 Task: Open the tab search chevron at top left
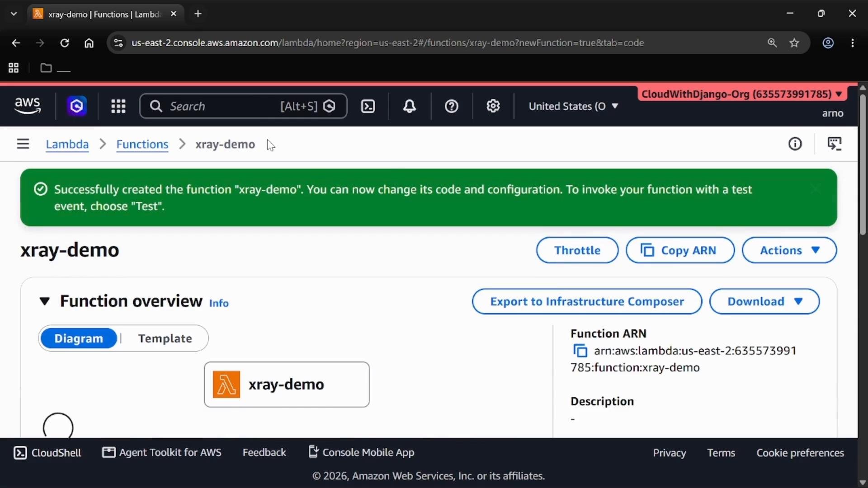[14, 14]
